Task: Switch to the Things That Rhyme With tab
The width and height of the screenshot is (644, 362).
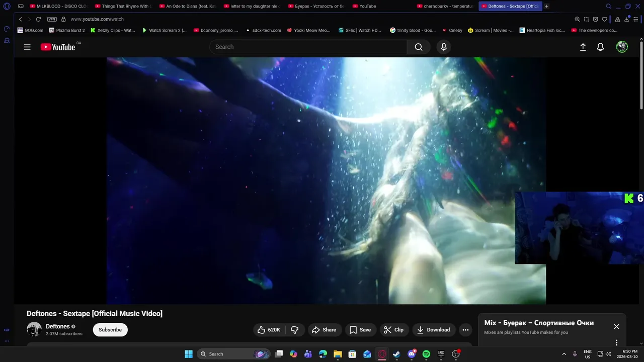Action: pos(123,6)
